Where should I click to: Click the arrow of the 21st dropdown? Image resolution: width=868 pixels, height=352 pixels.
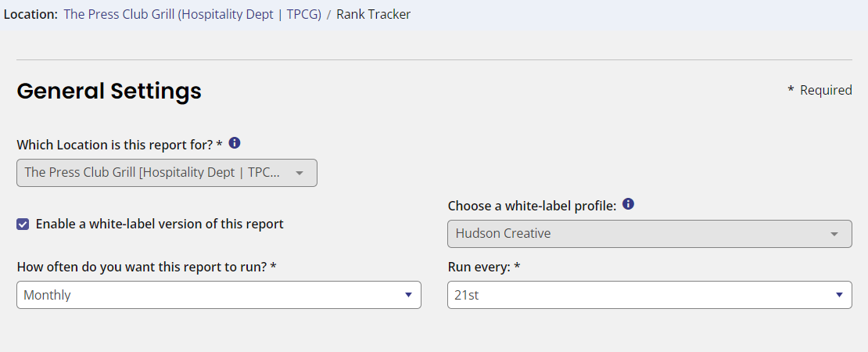pyautogui.click(x=838, y=295)
